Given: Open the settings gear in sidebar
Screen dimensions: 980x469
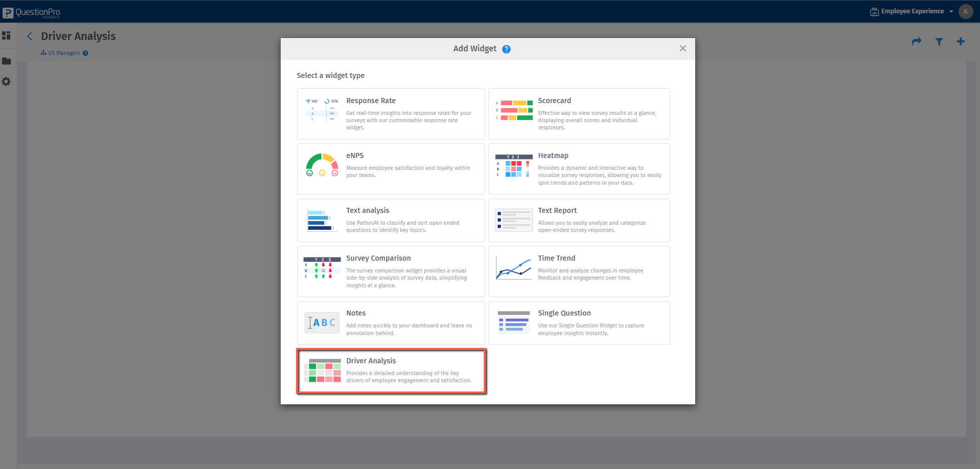Looking at the screenshot, I should pos(7,81).
